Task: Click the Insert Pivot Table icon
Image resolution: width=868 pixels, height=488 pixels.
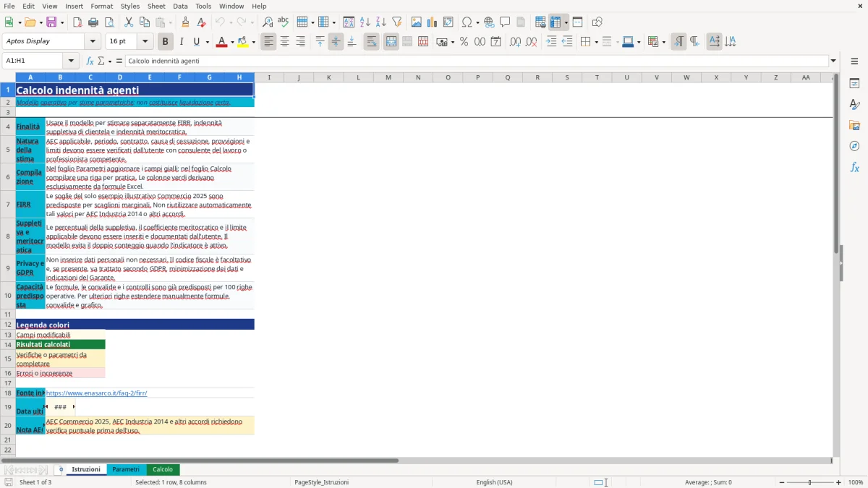Action: pos(448,22)
